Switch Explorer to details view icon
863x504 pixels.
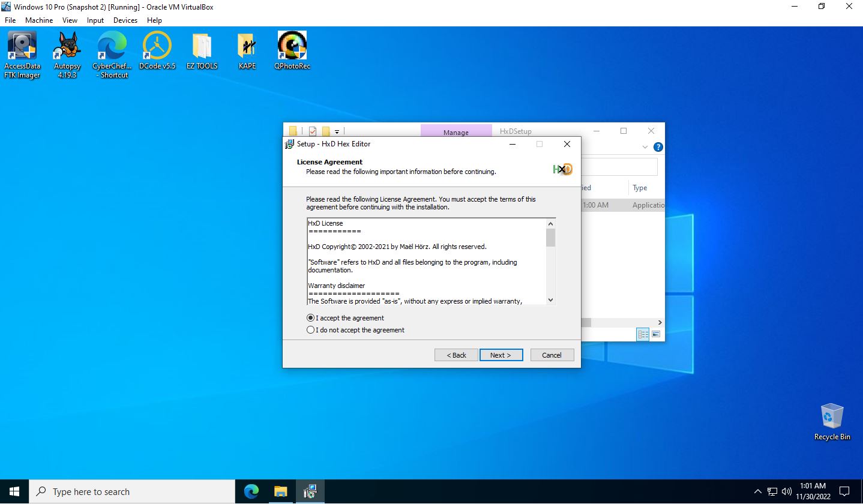click(x=643, y=334)
